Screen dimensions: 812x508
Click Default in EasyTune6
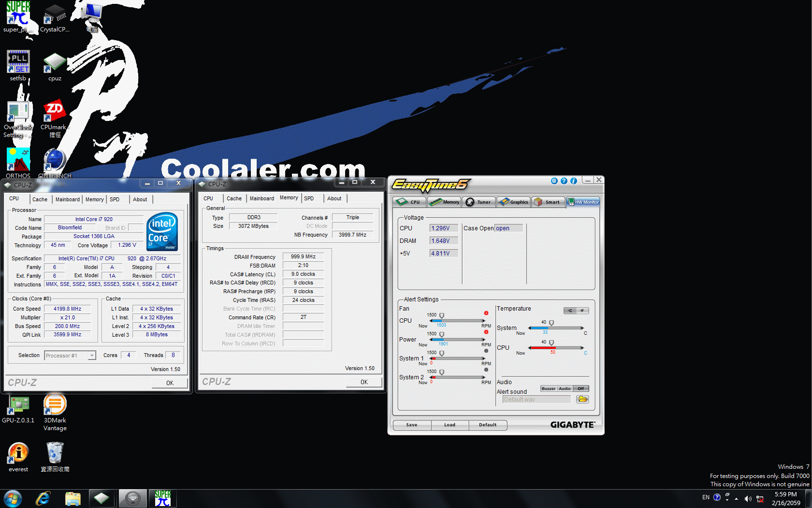[x=488, y=425]
